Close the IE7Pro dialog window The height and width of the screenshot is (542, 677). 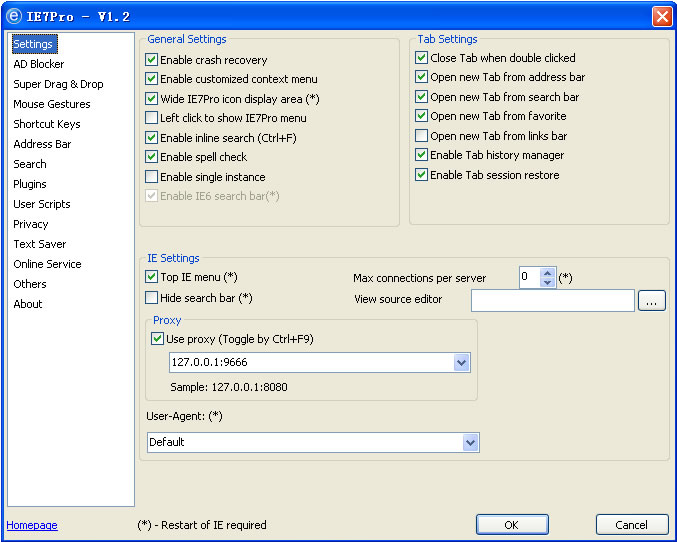[661, 17]
